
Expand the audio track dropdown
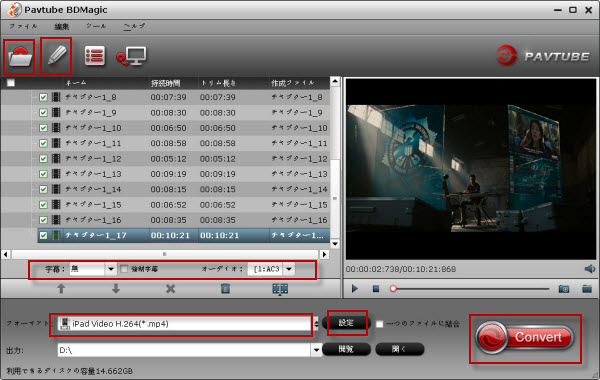(x=289, y=269)
